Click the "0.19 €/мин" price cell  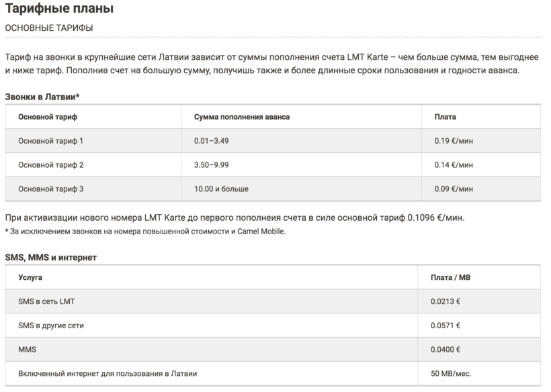pyautogui.click(x=454, y=141)
